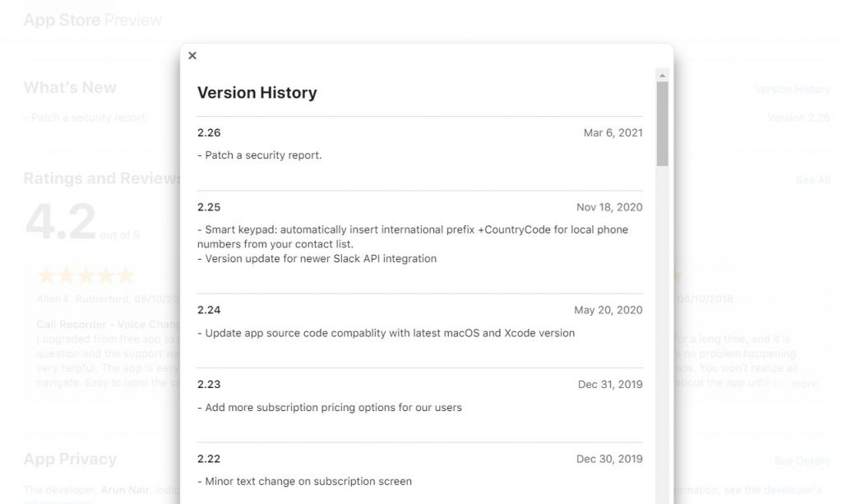Click the Patch a security report note
Screen dimensions: 842x504
pyautogui.click(x=259, y=155)
